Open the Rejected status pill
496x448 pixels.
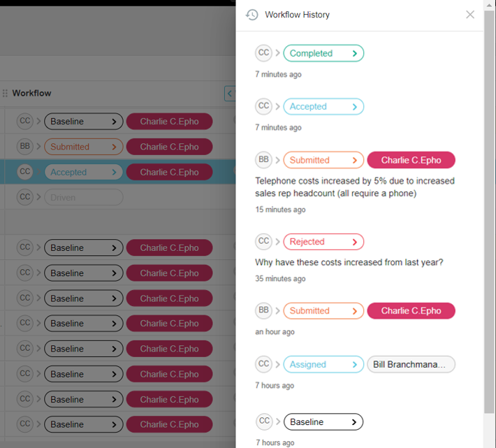[323, 242]
